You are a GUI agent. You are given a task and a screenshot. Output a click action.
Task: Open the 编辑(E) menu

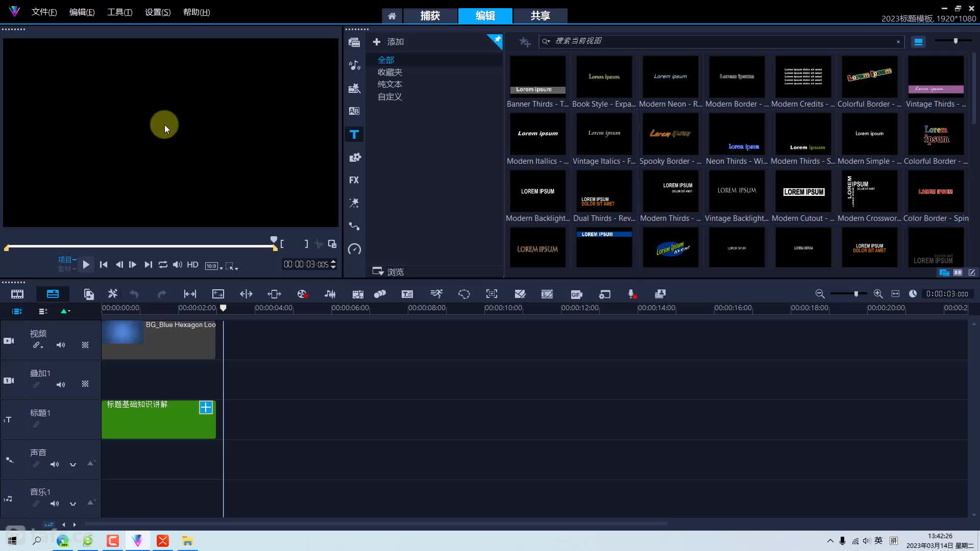pos(82,12)
